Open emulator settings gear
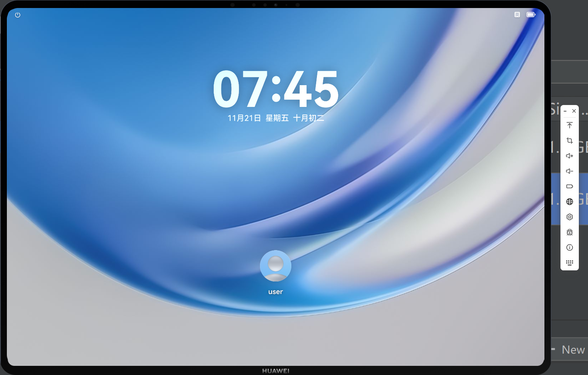 tap(570, 217)
